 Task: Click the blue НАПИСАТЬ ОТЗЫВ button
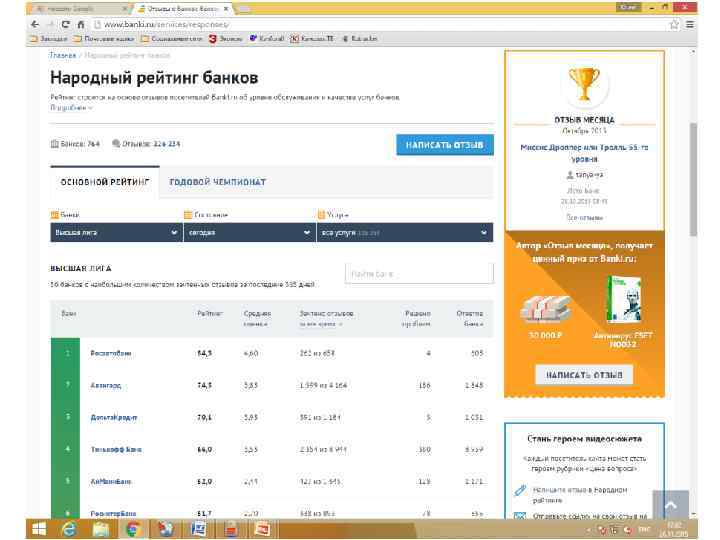click(445, 145)
